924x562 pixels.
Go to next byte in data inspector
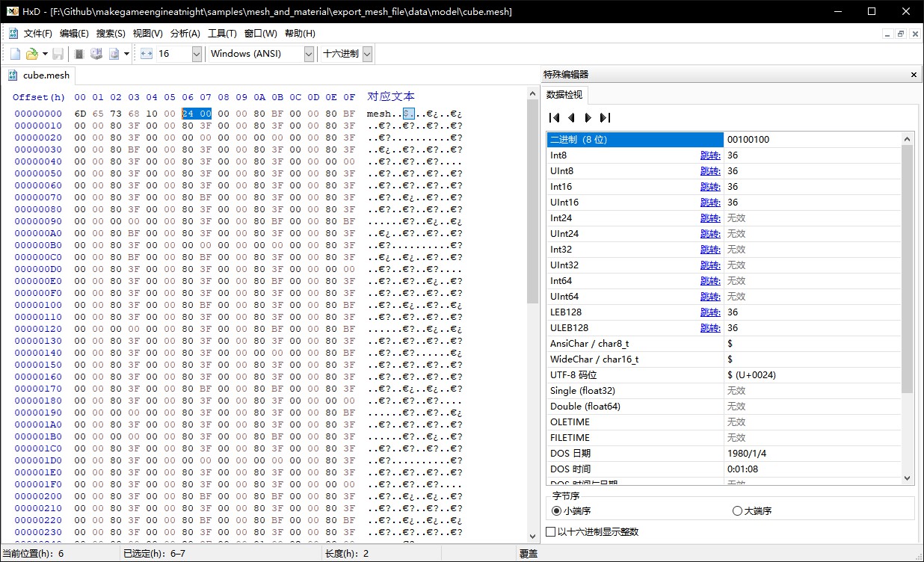(x=588, y=117)
